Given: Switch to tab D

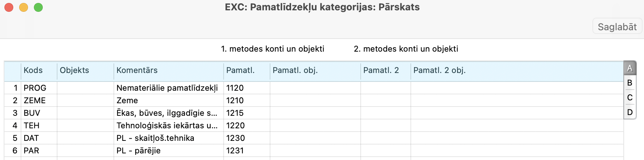Looking at the screenshot, I should pyautogui.click(x=630, y=112).
